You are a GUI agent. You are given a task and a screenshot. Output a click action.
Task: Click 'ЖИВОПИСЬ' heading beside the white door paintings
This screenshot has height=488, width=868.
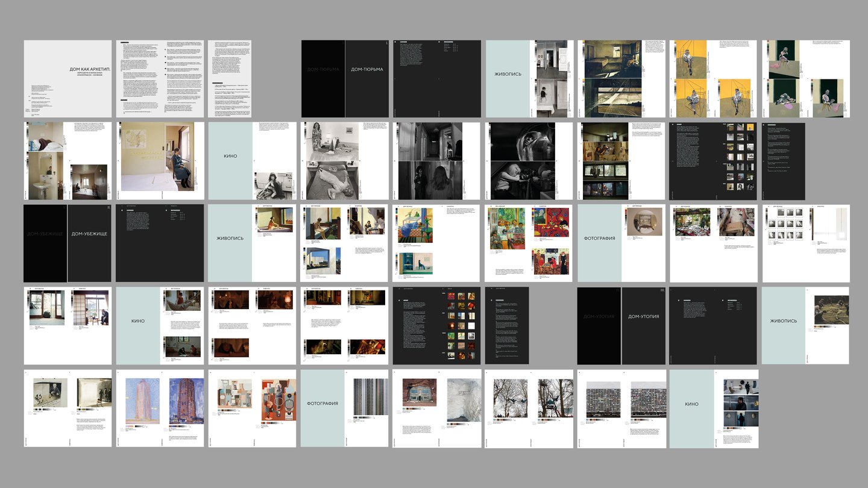pos(508,74)
